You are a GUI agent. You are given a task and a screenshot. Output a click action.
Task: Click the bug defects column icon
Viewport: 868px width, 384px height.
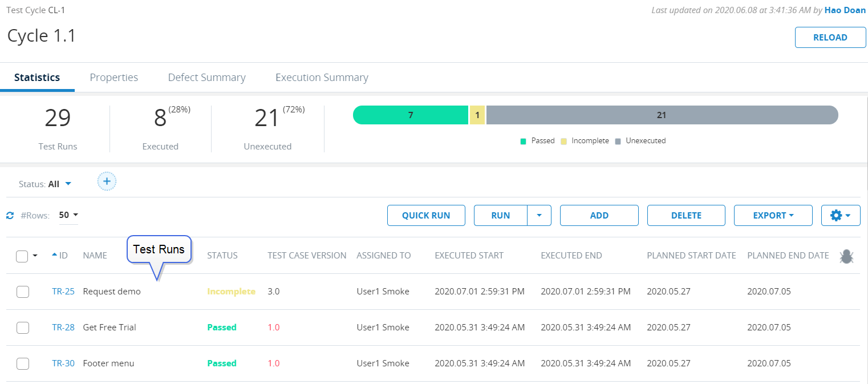pos(846,256)
